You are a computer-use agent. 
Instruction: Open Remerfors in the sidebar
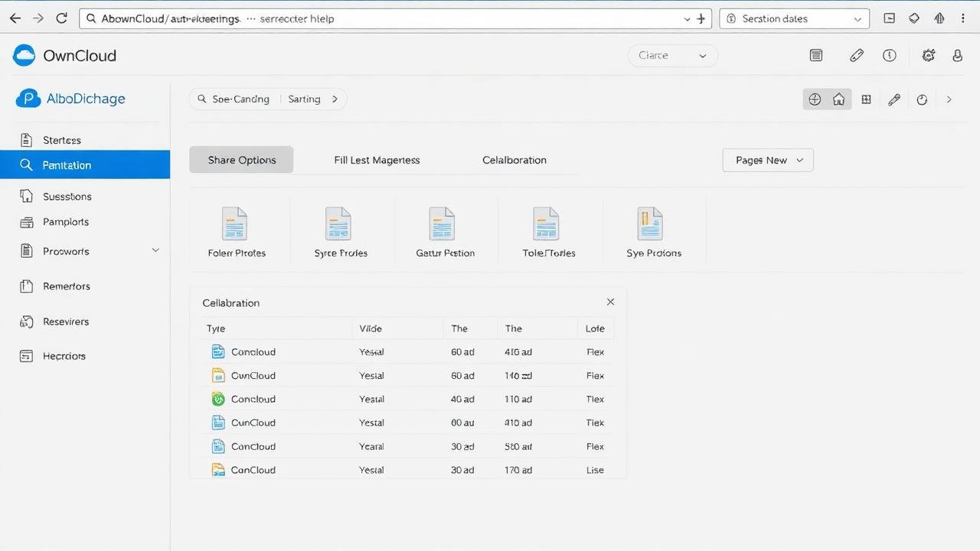(85, 286)
